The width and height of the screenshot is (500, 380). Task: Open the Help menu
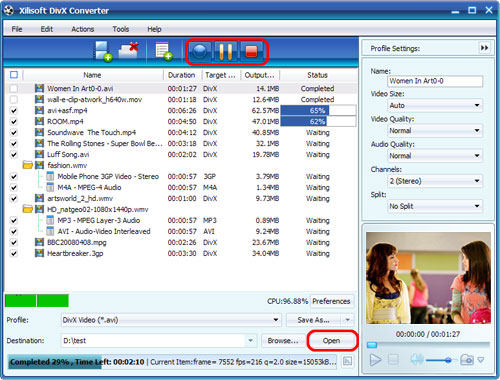(154, 29)
